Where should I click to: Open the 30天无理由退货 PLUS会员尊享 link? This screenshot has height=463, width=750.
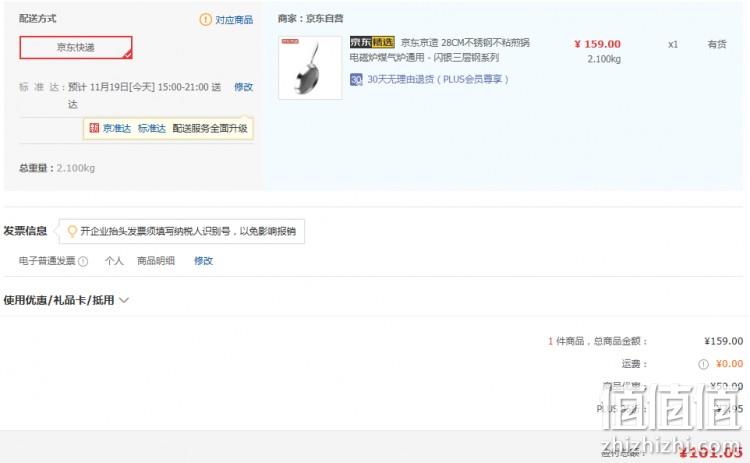click(x=438, y=79)
